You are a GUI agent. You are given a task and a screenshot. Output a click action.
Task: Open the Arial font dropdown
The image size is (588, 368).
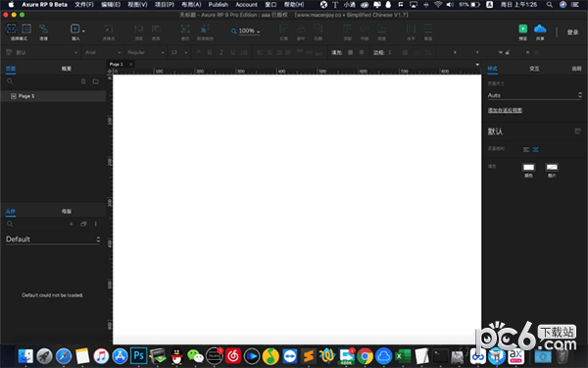[102, 52]
